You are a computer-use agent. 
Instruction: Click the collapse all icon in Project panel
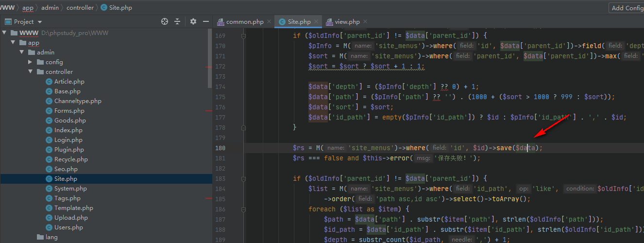tap(177, 21)
